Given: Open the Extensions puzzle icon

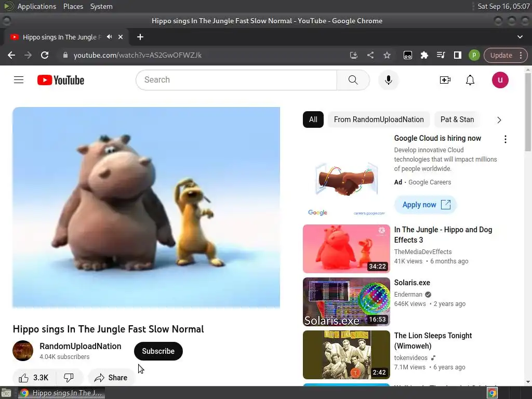Looking at the screenshot, I should point(424,55).
